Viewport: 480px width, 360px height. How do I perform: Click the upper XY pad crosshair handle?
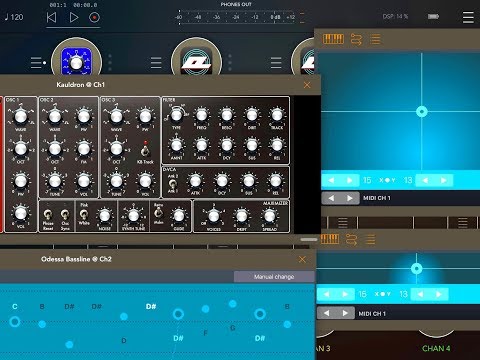[422, 111]
